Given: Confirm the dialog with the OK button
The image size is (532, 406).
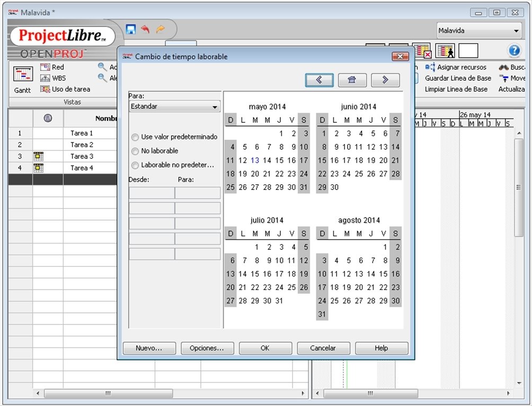Looking at the screenshot, I should pos(265,348).
